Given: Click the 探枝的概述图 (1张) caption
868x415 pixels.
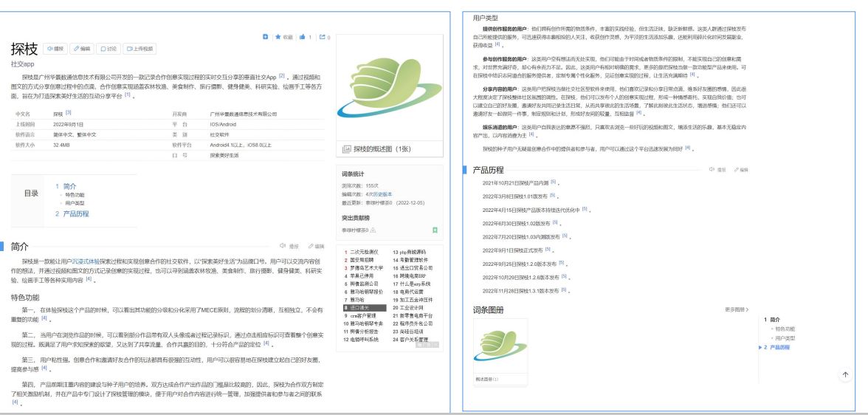Looking at the screenshot, I should click(x=382, y=149).
